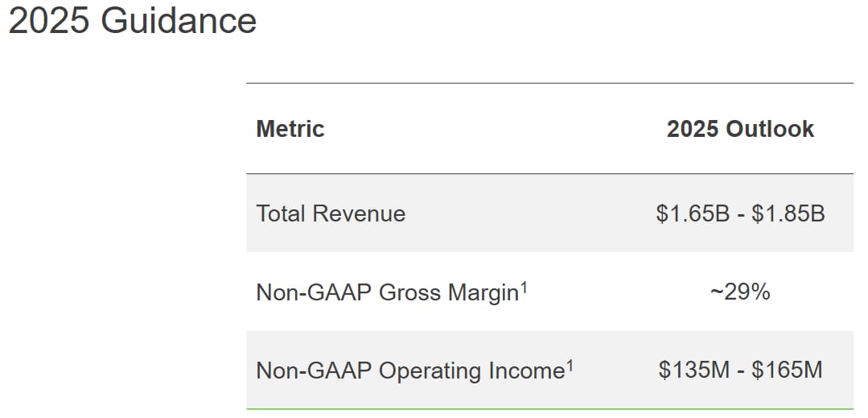Click the 2025 Outlook column header
Screen dimensions: 868x418
740,129
